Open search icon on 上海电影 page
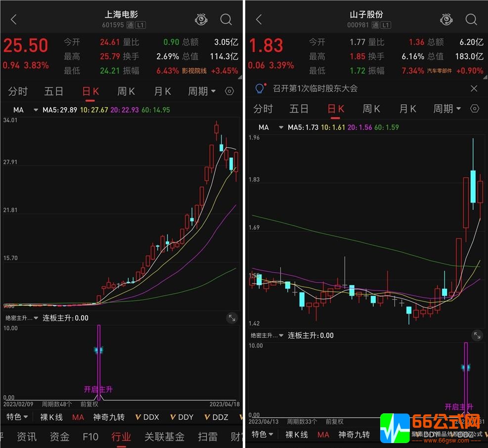This screenshot has height=448, width=488. pyautogui.click(x=226, y=20)
